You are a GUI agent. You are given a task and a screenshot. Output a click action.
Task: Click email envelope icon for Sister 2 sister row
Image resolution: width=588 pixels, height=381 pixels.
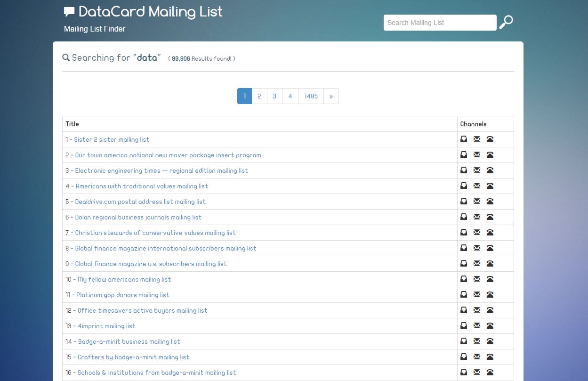click(477, 139)
